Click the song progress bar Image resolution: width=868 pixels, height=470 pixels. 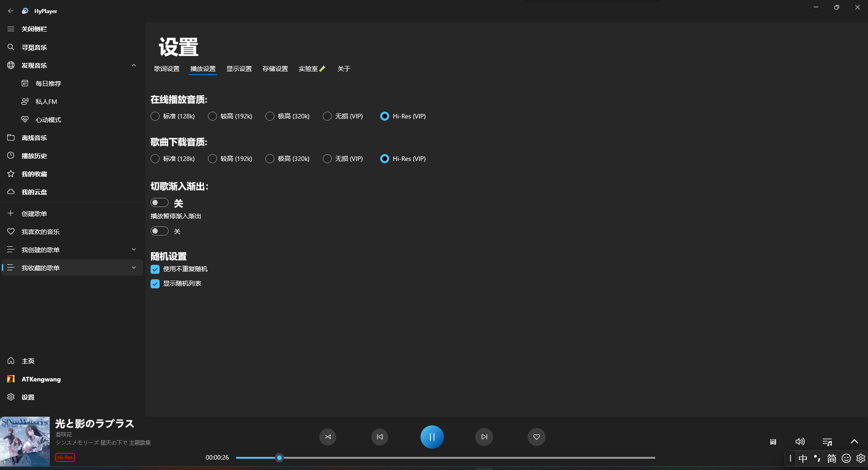point(445,458)
